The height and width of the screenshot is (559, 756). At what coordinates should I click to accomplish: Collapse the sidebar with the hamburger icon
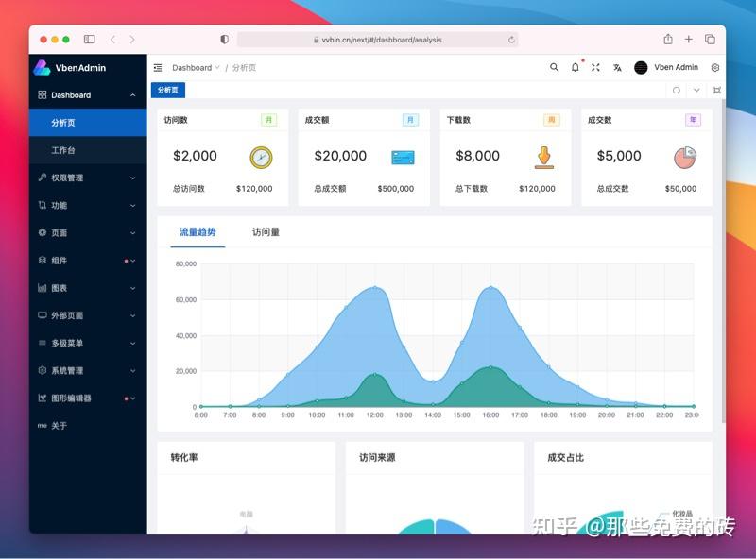[158, 67]
